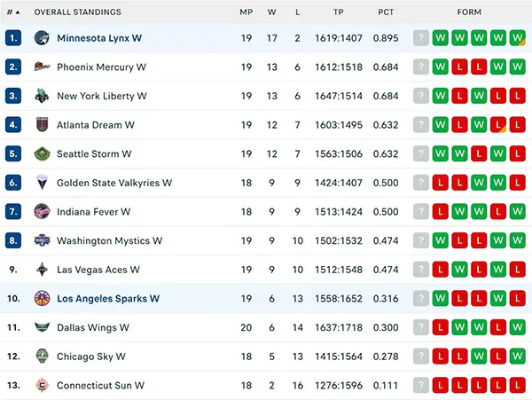This screenshot has width=532, height=400.
Task: Click the 1513:1424 points total
Action: [339, 212]
